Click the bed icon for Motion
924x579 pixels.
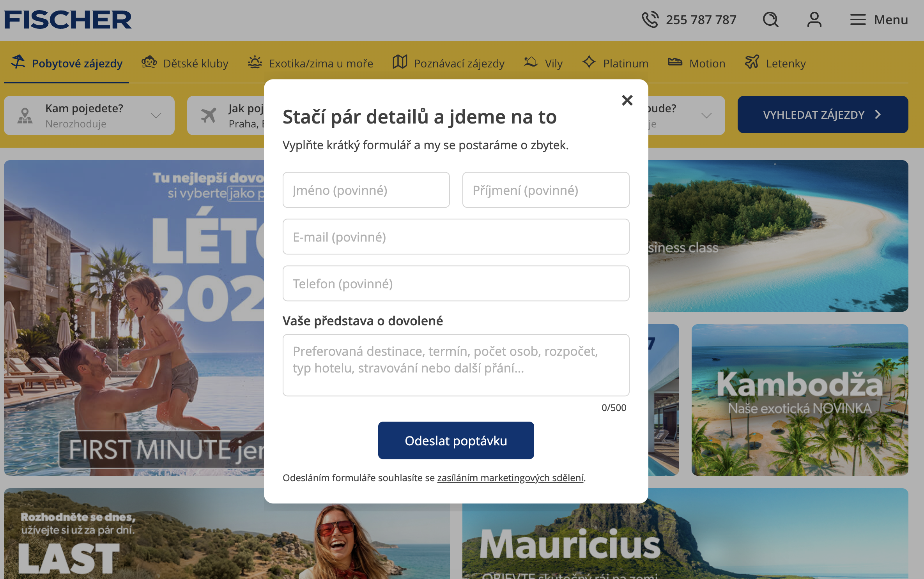tap(675, 62)
